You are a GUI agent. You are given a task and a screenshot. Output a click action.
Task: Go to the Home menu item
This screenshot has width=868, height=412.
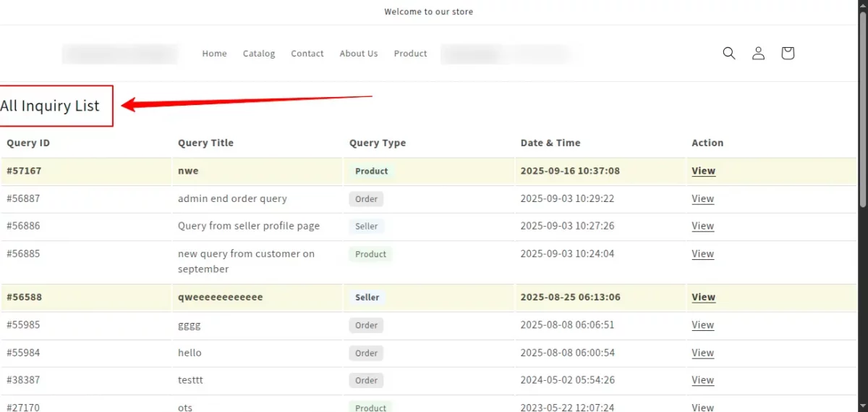[x=214, y=54]
